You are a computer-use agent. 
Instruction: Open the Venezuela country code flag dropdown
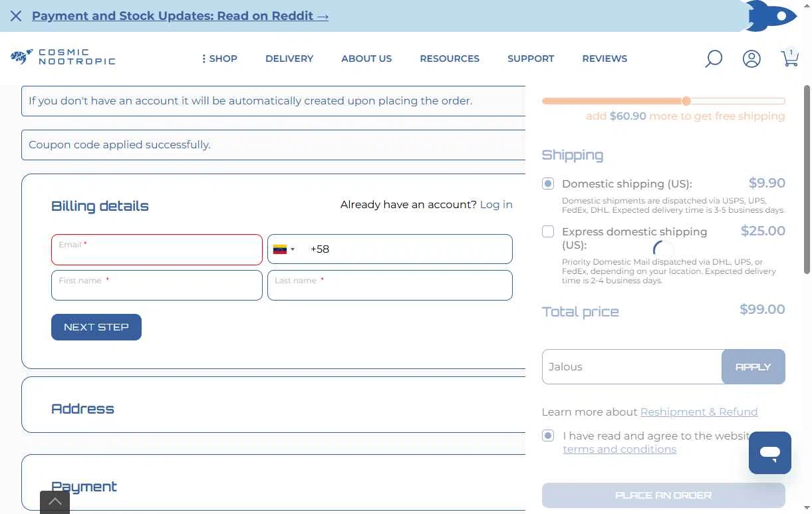pyautogui.click(x=284, y=249)
